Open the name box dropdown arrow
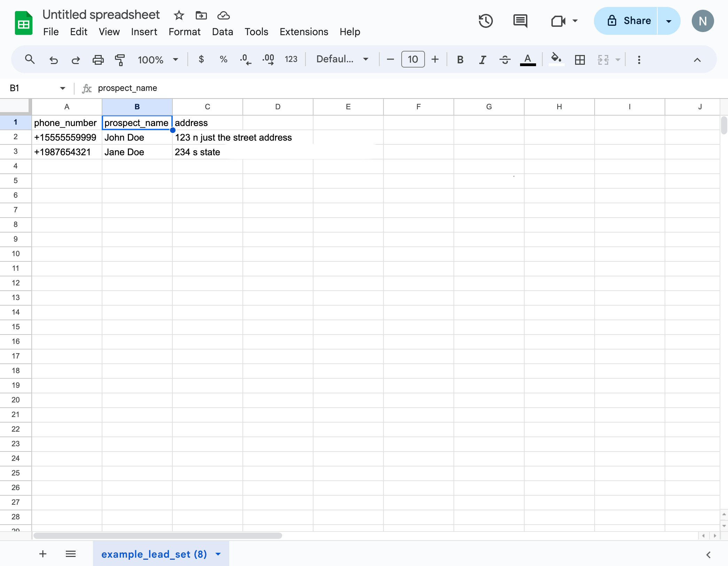This screenshot has width=728, height=566. pos(63,88)
